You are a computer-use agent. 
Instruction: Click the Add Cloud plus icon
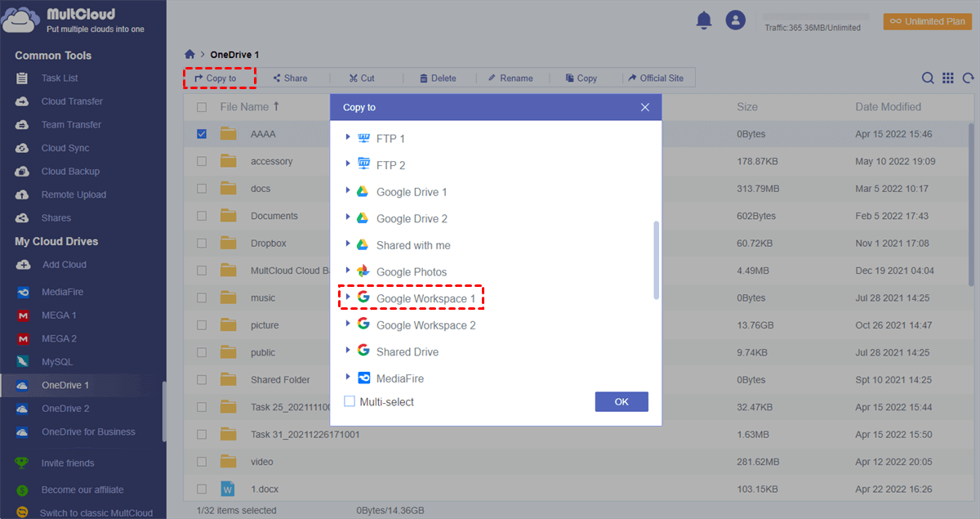[23, 265]
